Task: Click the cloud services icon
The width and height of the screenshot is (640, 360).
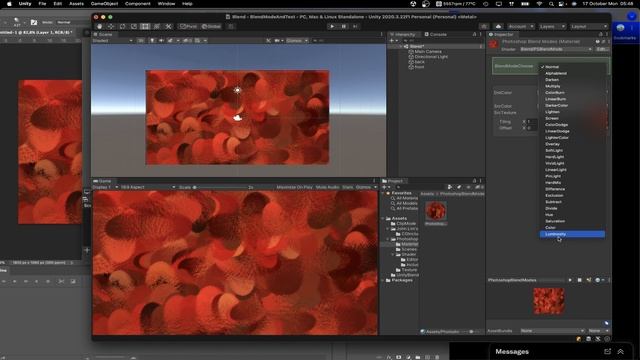Action: (498, 26)
